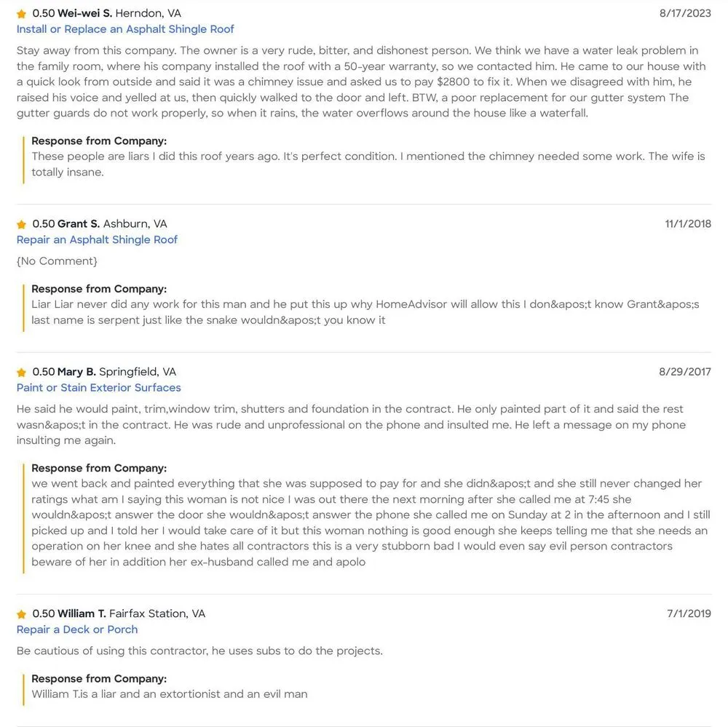Click the {No Comment} review text
Screen dimensions: 728x727
click(x=57, y=261)
